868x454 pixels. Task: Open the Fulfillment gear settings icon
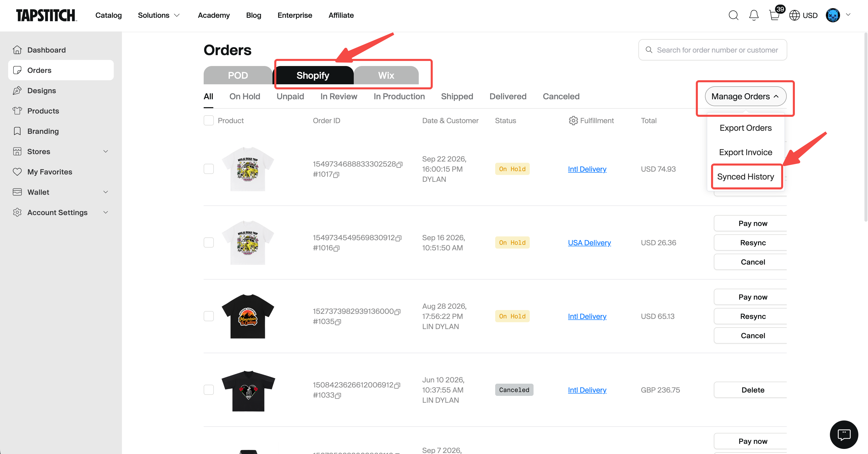click(573, 121)
